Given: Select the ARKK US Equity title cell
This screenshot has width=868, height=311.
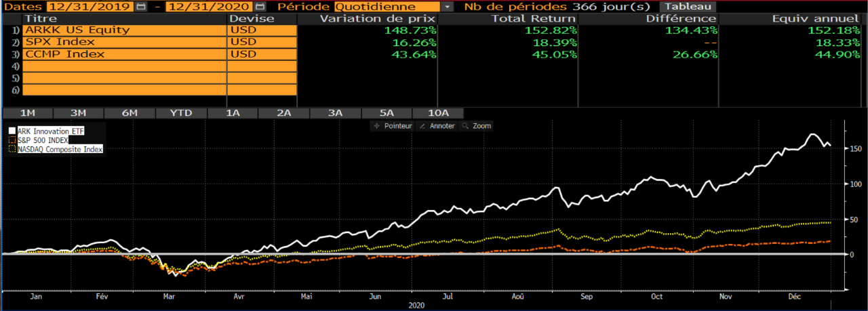Looking at the screenshot, I should (125, 30).
